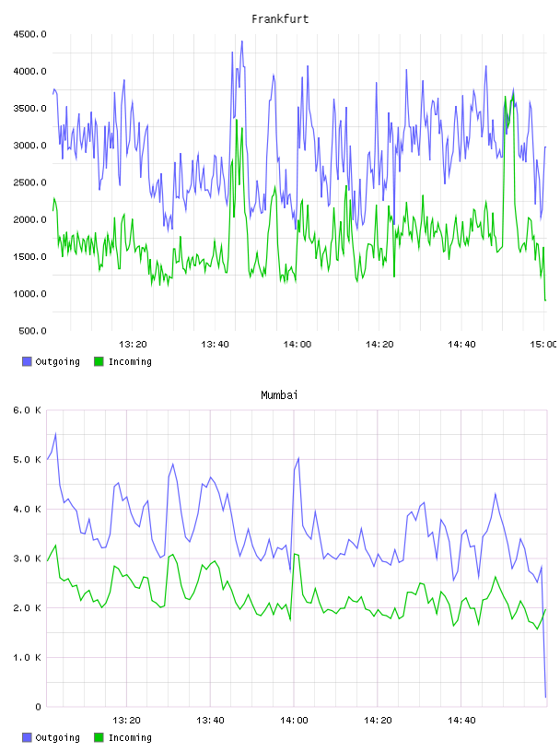Click the green Incoming swatch in Mumbai legend
The height and width of the screenshot is (752, 560).
point(99,737)
